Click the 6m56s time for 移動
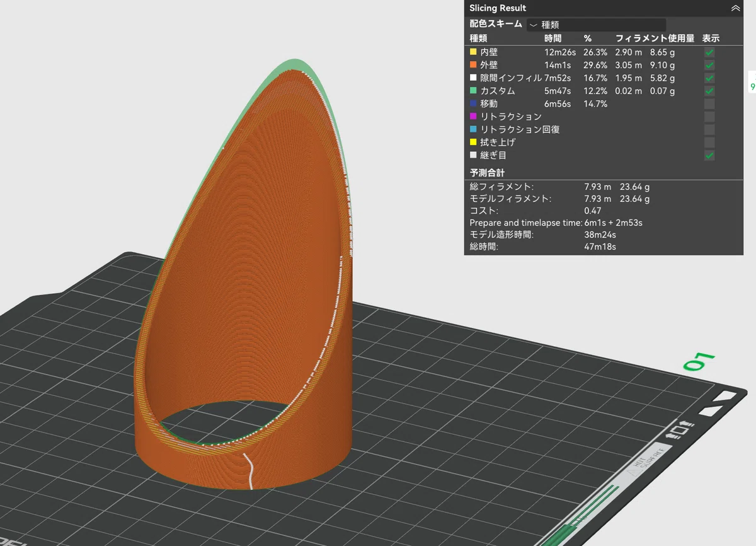 click(558, 103)
